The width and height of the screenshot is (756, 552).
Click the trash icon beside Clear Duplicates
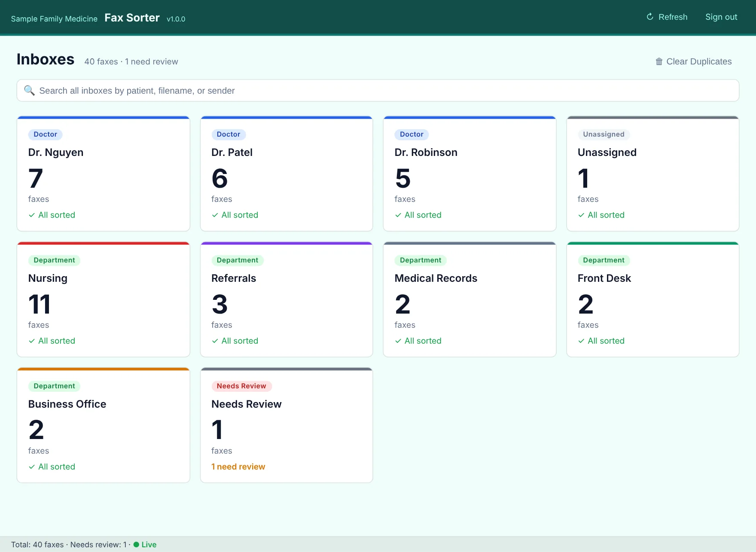click(x=659, y=61)
